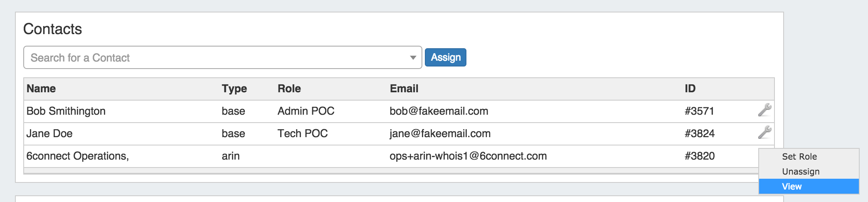868x202 pixels.
Task: Click the bob@fakeemail.com email address
Action: pyautogui.click(x=439, y=111)
